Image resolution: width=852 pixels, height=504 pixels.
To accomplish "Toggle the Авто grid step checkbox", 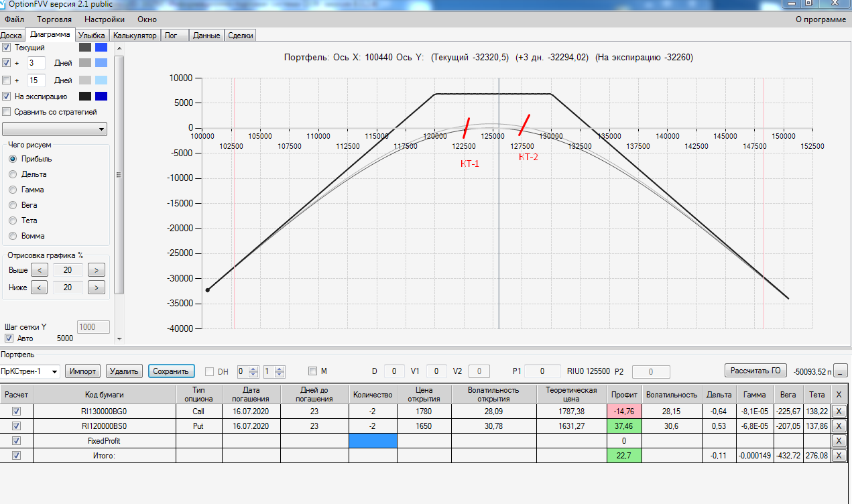I will tap(9, 338).
